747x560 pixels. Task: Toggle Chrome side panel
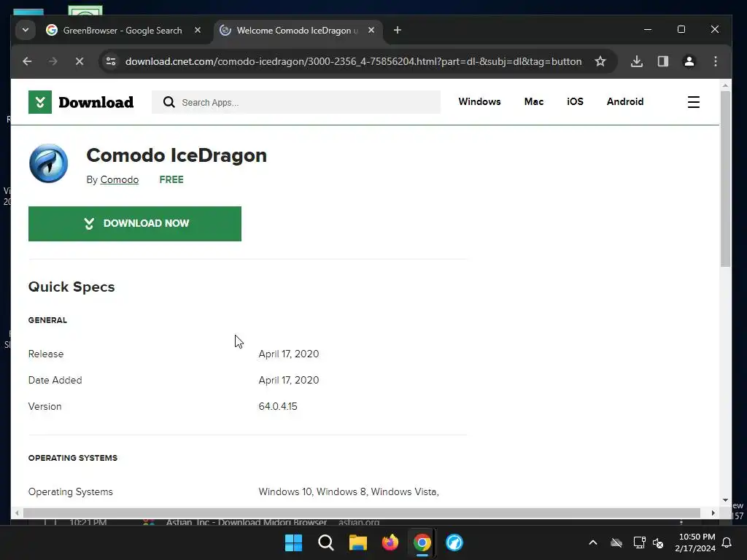coord(662,61)
